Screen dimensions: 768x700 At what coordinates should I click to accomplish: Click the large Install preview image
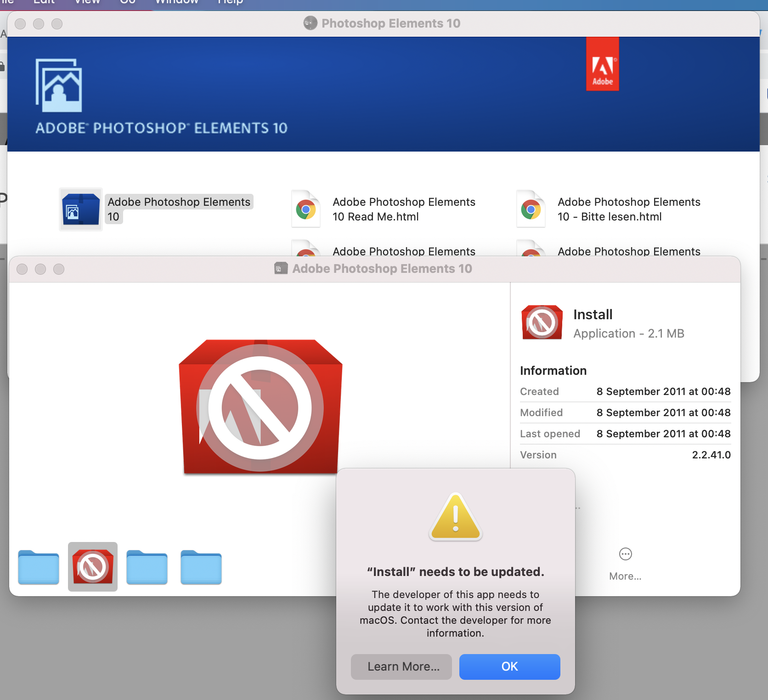coord(260,406)
